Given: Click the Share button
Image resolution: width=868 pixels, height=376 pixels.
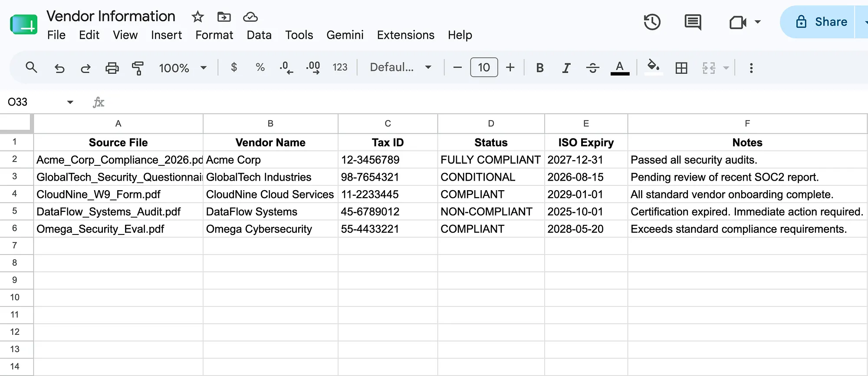Looking at the screenshot, I should (818, 22).
